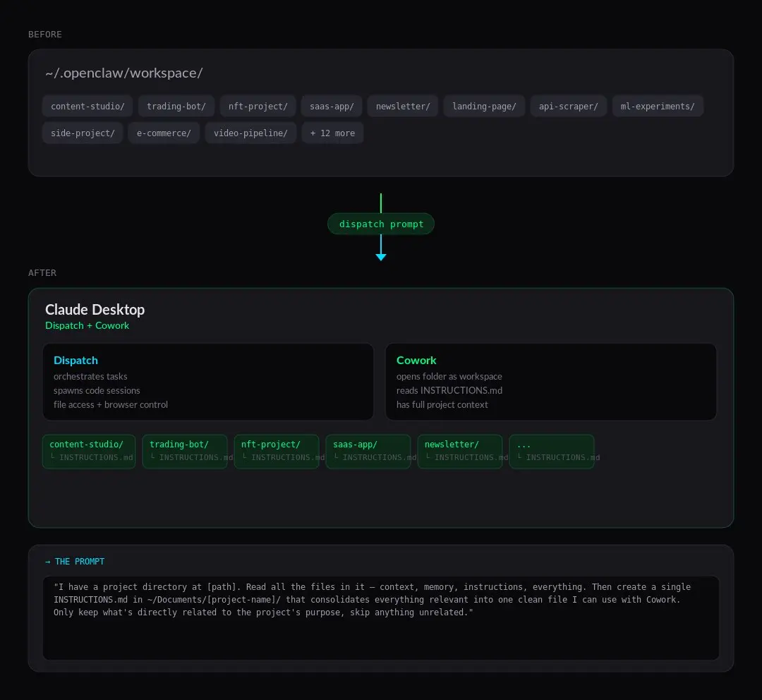Click the nft-project/ chip in the Before panel
This screenshot has height=700, width=762.
[258, 106]
